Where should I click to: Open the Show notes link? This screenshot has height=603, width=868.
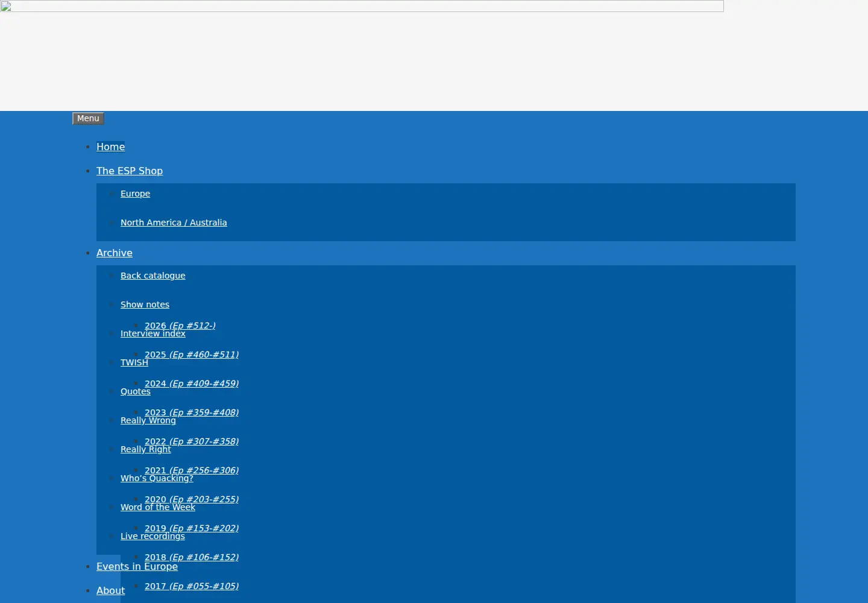pyautogui.click(x=145, y=305)
